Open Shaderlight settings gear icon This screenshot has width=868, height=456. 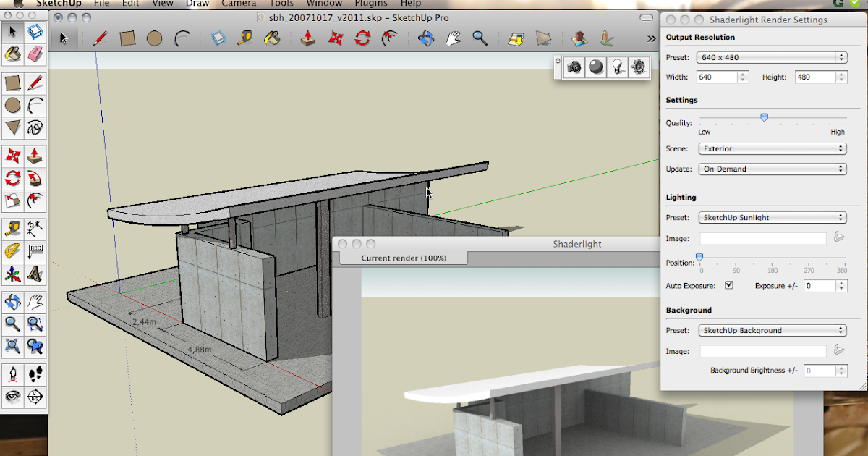click(x=638, y=67)
